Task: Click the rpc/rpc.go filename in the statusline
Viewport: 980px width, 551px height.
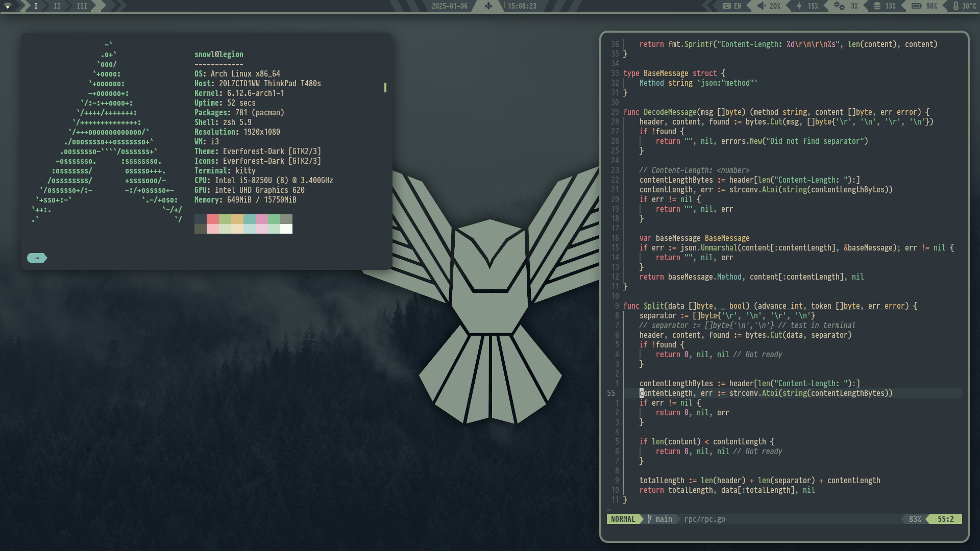Action: click(704, 519)
